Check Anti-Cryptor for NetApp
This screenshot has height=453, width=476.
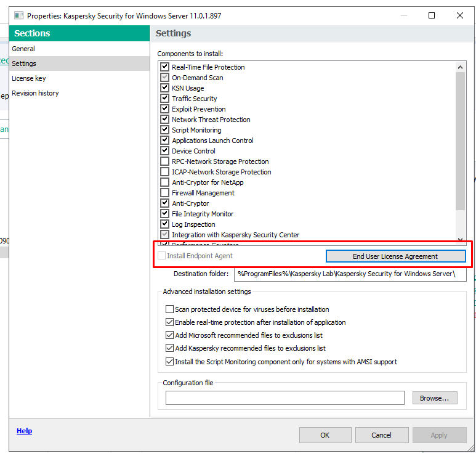point(164,182)
